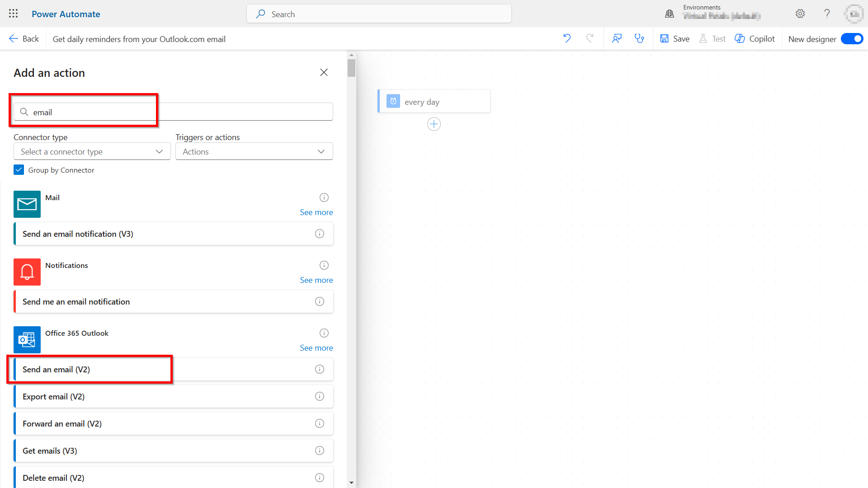Open the send feedback icon

[x=617, y=39]
